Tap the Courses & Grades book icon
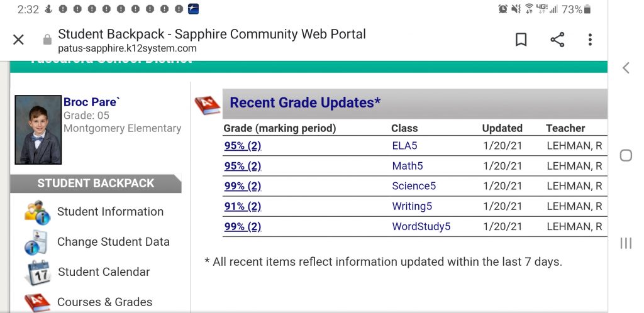 coord(36,302)
